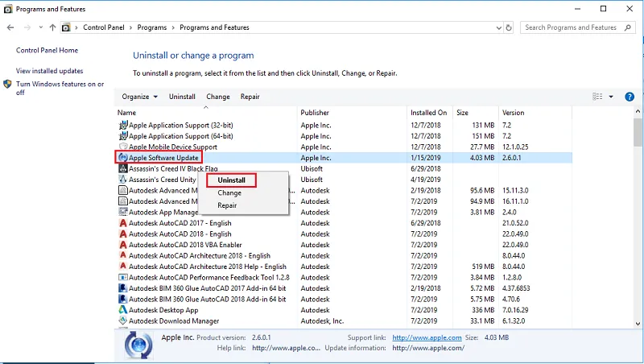Click the Up one level arrow
Screen dimensions: 644x364
coord(53,27)
